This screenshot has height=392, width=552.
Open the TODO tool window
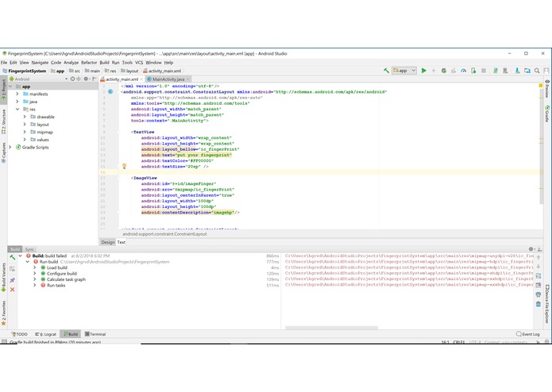click(x=19, y=334)
